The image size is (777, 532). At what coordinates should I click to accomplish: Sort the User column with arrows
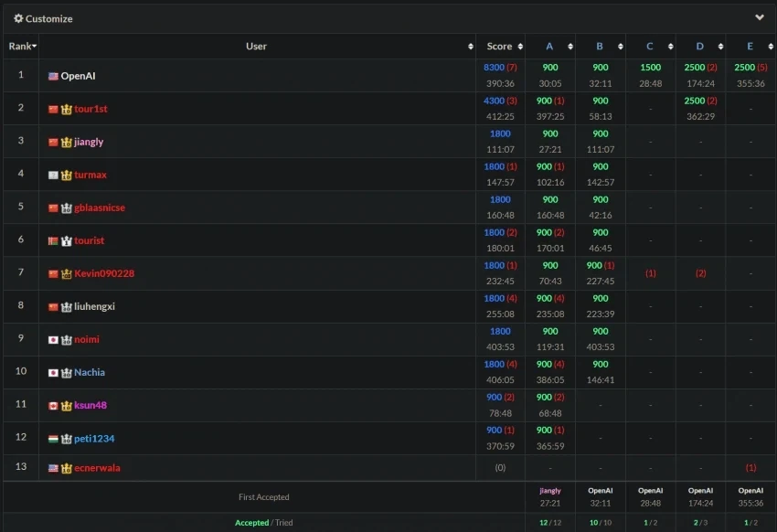(470, 47)
